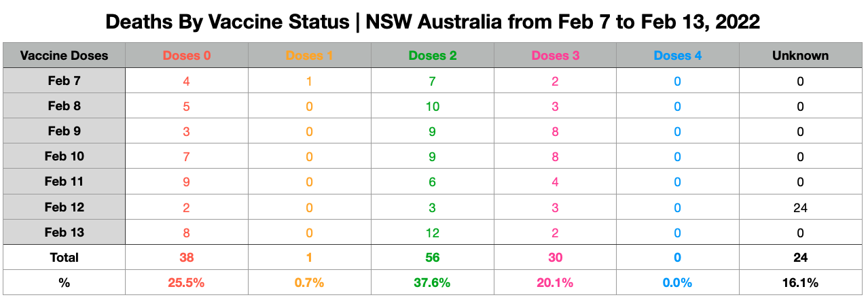Select the Vaccine Doses header cell
868x306 pixels.
[x=65, y=56]
